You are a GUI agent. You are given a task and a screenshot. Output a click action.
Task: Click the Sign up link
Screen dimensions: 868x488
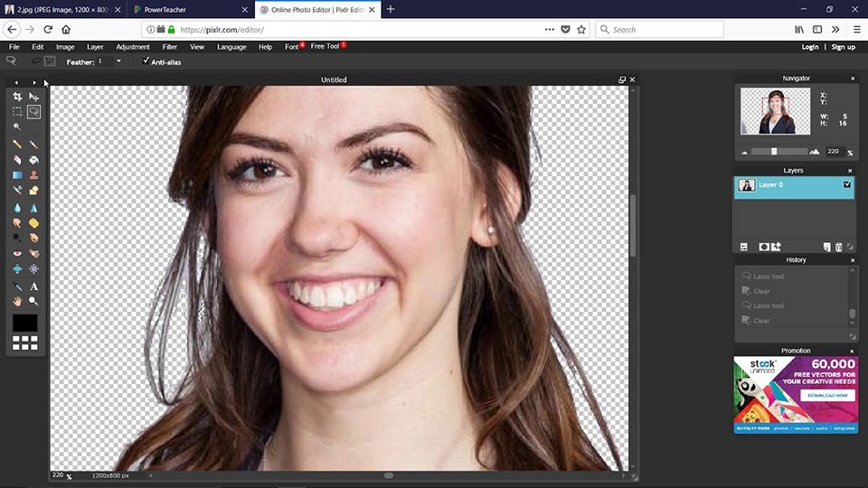tap(843, 47)
